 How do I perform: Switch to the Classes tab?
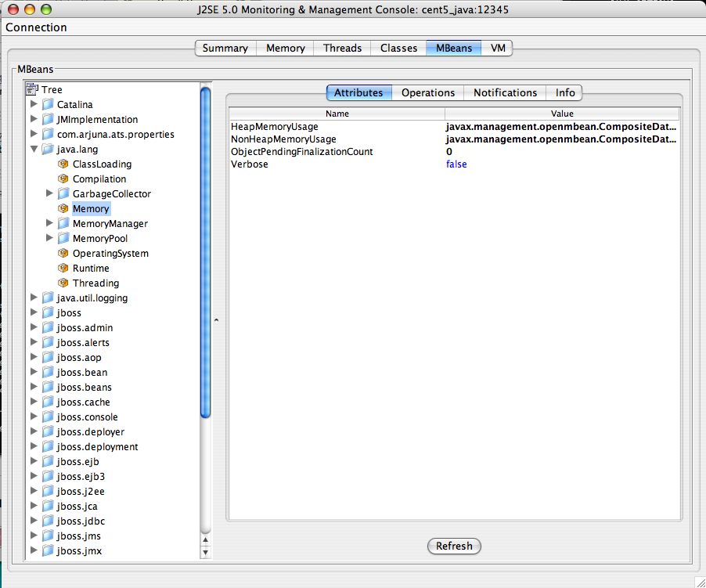[398, 49]
